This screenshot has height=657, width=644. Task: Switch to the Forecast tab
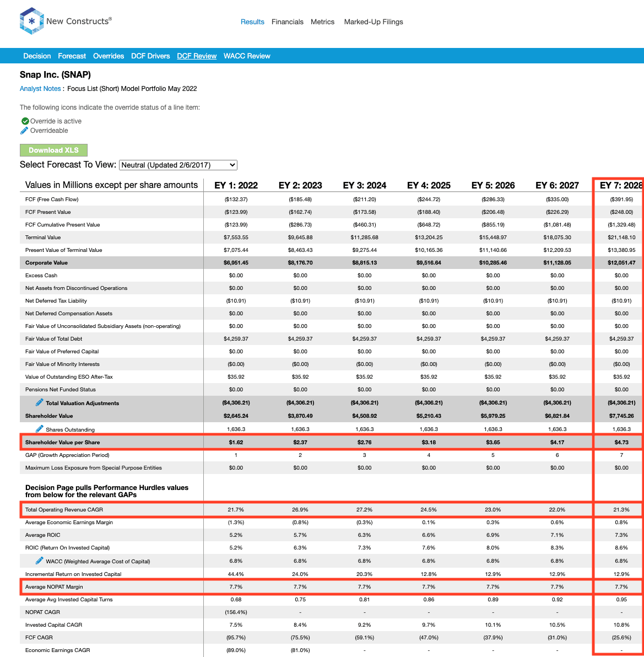coord(72,56)
